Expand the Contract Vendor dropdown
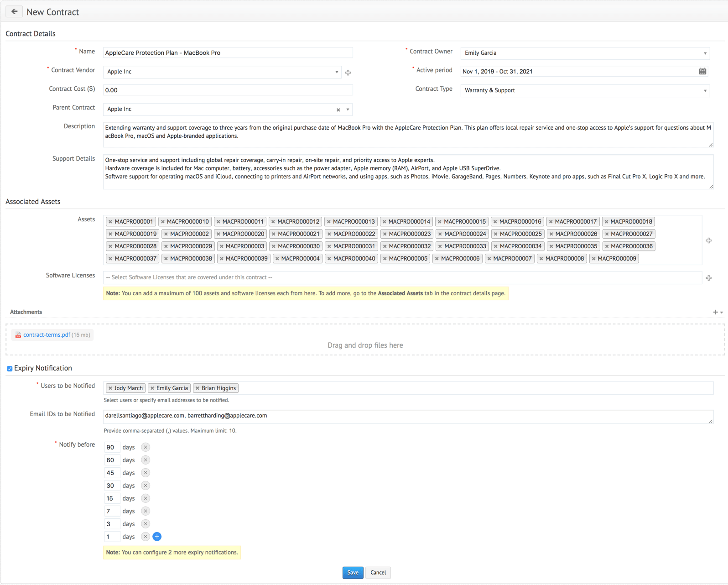 pyautogui.click(x=337, y=72)
